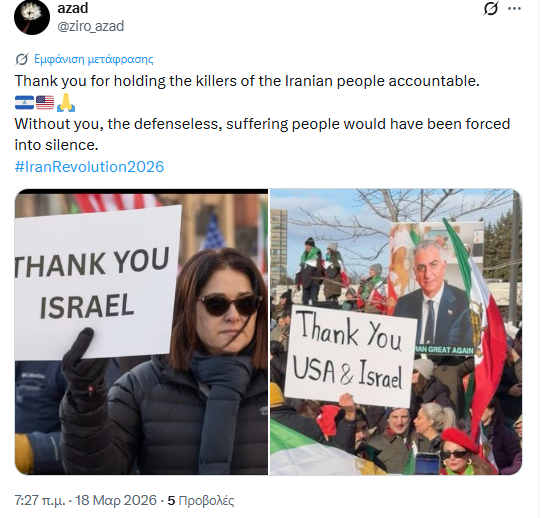
Task: Open the Thank You USA & Israel photo
Action: point(396,332)
